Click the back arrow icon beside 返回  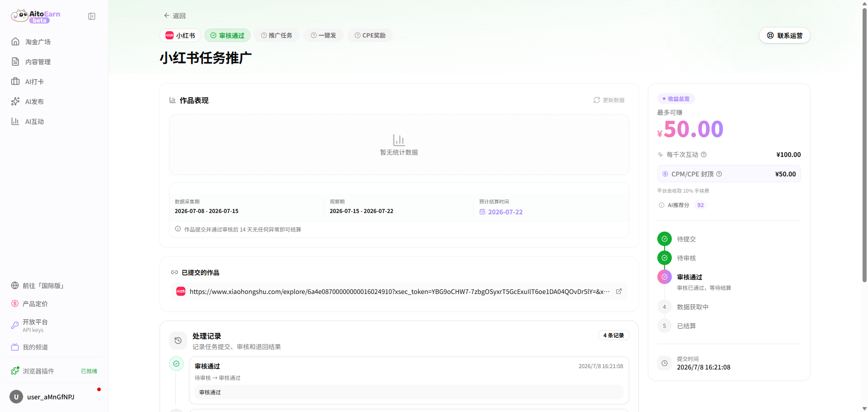[166, 15]
